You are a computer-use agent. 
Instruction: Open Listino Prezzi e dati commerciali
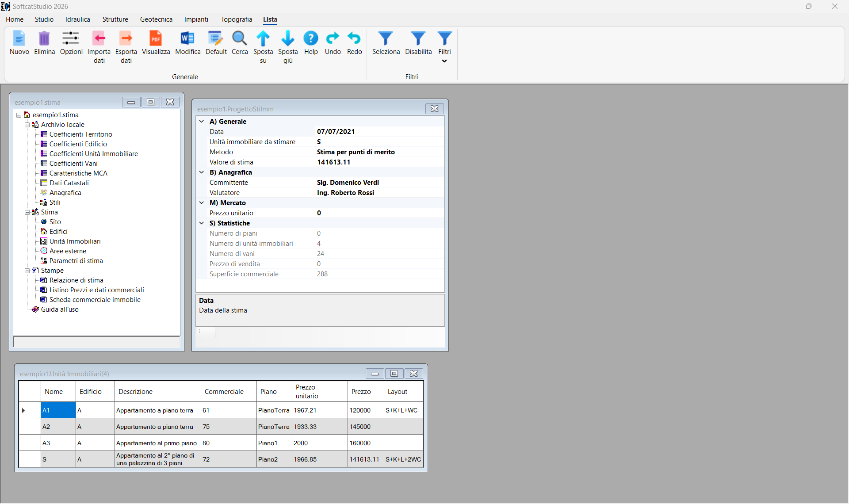(x=96, y=290)
